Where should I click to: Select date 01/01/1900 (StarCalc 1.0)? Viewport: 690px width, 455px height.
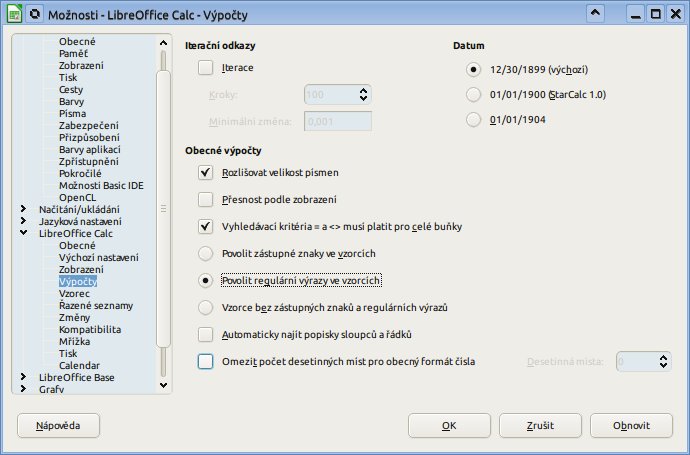click(473, 95)
